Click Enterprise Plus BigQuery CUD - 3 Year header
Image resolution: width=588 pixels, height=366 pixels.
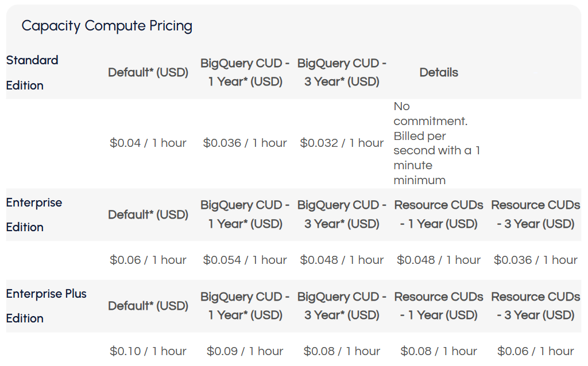click(342, 306)
